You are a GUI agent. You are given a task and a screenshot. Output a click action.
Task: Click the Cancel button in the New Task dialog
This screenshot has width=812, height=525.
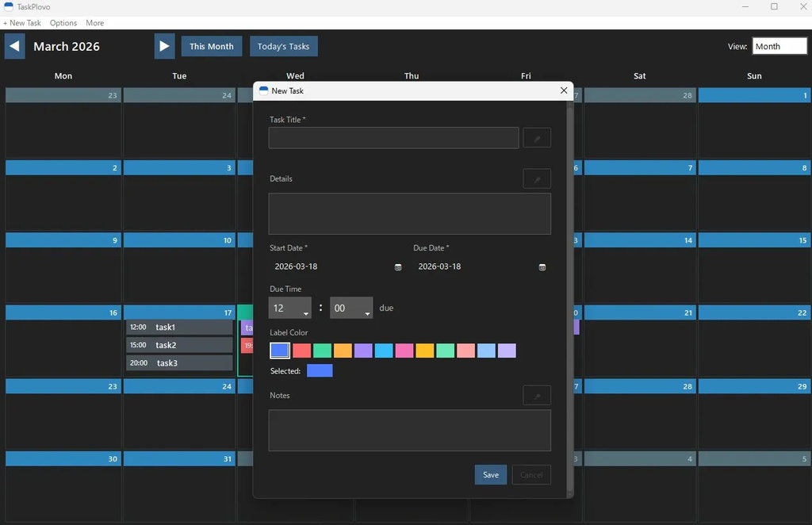(x=531, y=475)
